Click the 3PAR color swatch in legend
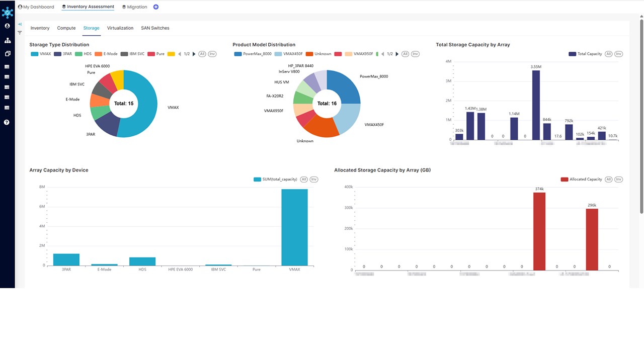 [57, 54]
